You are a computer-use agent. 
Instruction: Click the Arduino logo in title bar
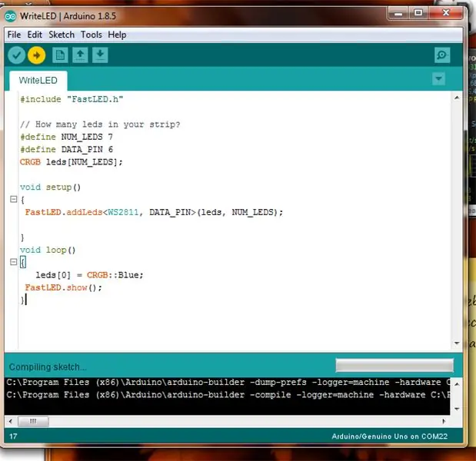click(x=11, y=16)
